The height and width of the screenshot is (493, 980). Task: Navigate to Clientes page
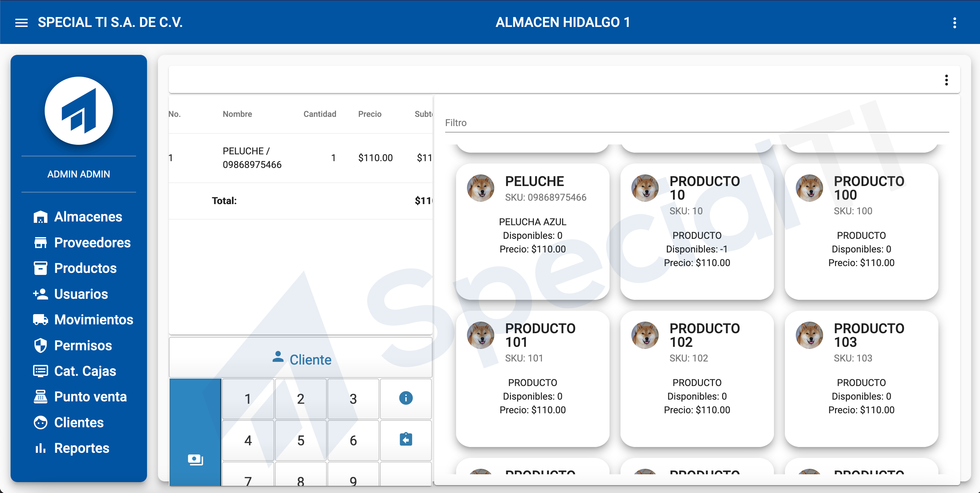78,422
